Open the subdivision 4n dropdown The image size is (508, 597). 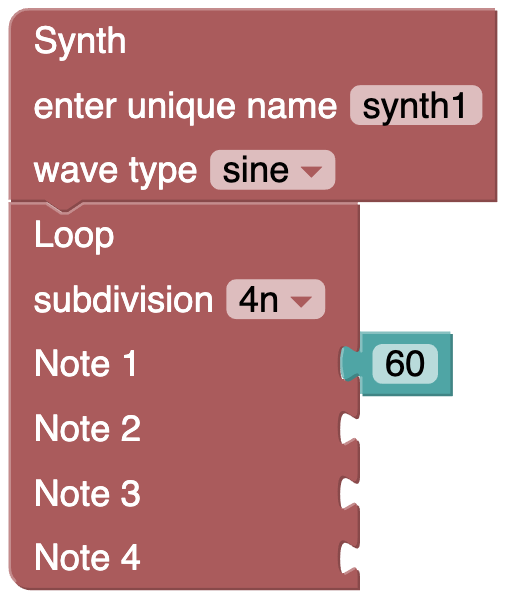pyautogui.click(x=275, y=299)
